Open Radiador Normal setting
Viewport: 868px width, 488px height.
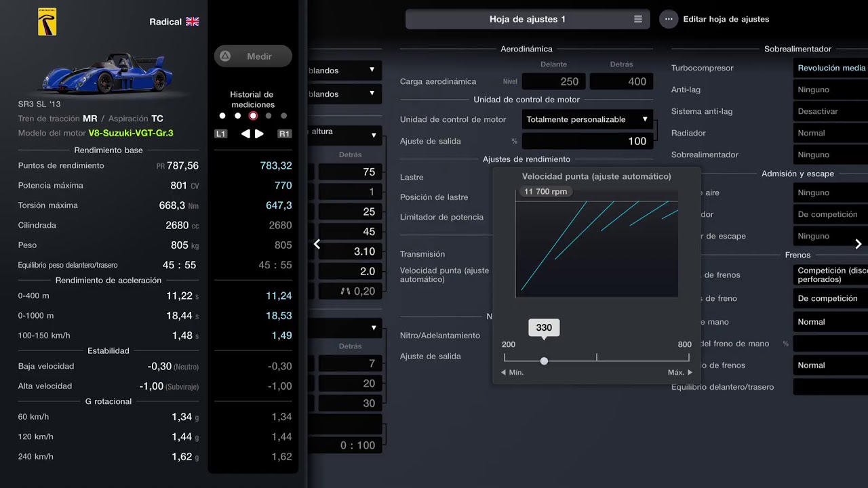831,133
